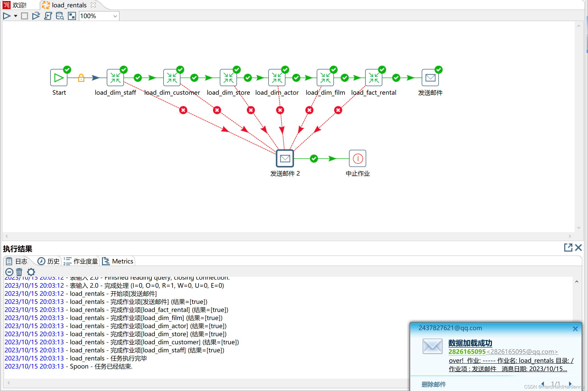Screen dimensions: 588x391
Task: Click canvas horizontal scrollbar left arrow
Action: 7,236
